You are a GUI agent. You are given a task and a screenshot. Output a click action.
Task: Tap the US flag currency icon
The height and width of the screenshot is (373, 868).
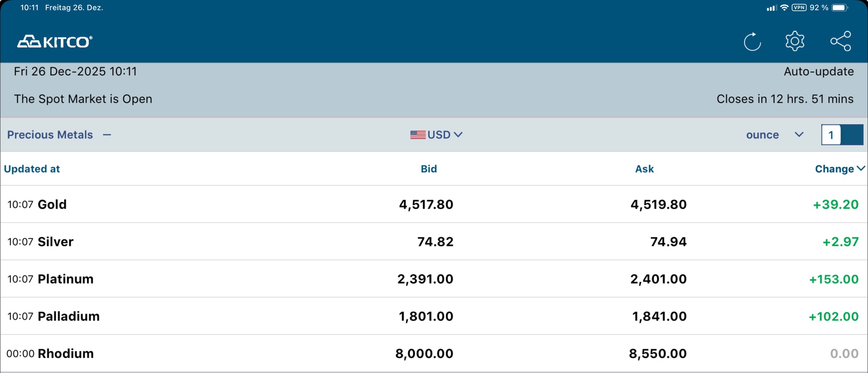pyautogui.click(x=418, y=135)
